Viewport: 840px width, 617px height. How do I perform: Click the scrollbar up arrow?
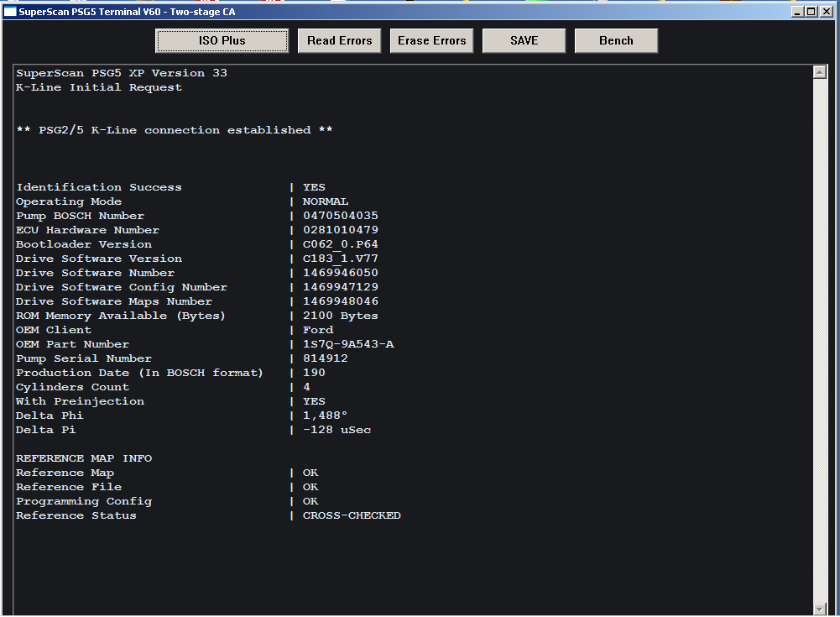[x=820, y=72]
